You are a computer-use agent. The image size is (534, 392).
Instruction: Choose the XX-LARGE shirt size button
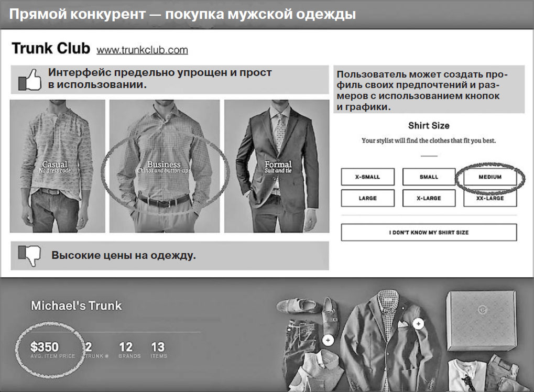click(490, 198)
